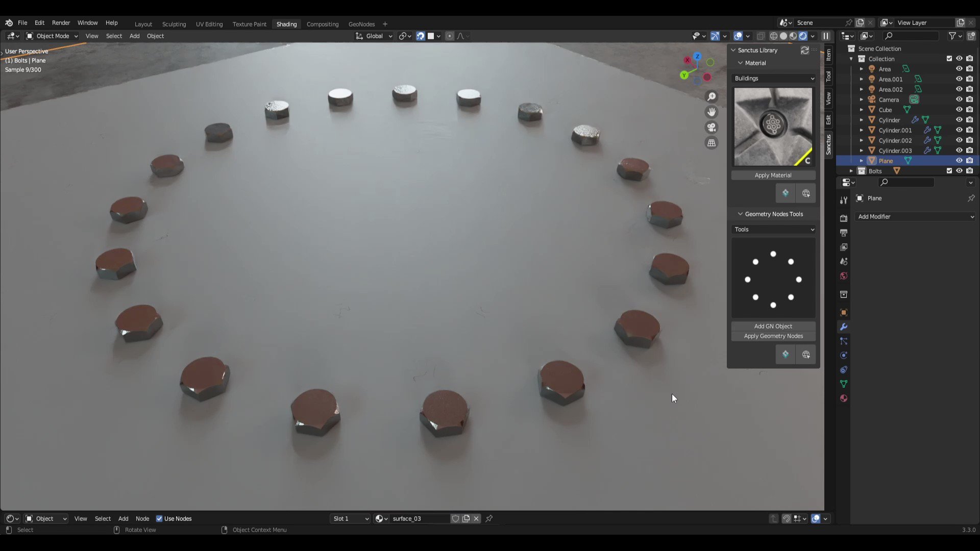Collapse the Geometry Nodes Tools section
The image size is (980, 551).
pyautogui.click(x=741, y=214)
